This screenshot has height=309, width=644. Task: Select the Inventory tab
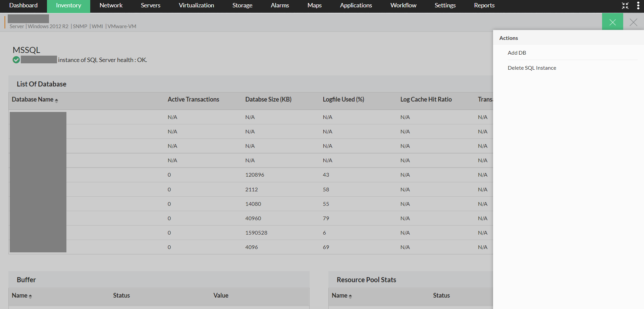[68, 6]
